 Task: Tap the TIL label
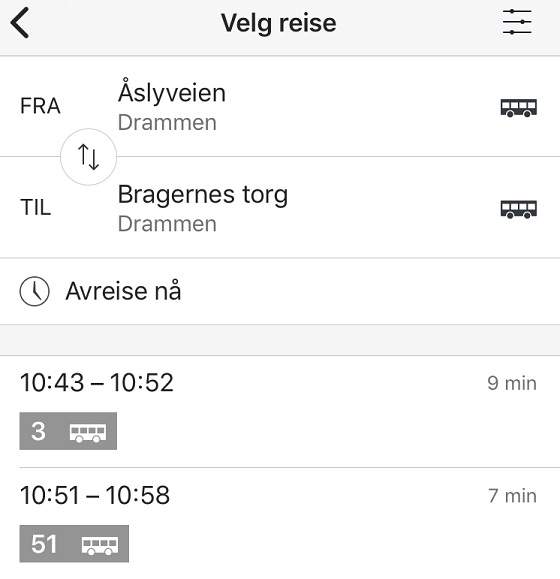pos(35,207)
